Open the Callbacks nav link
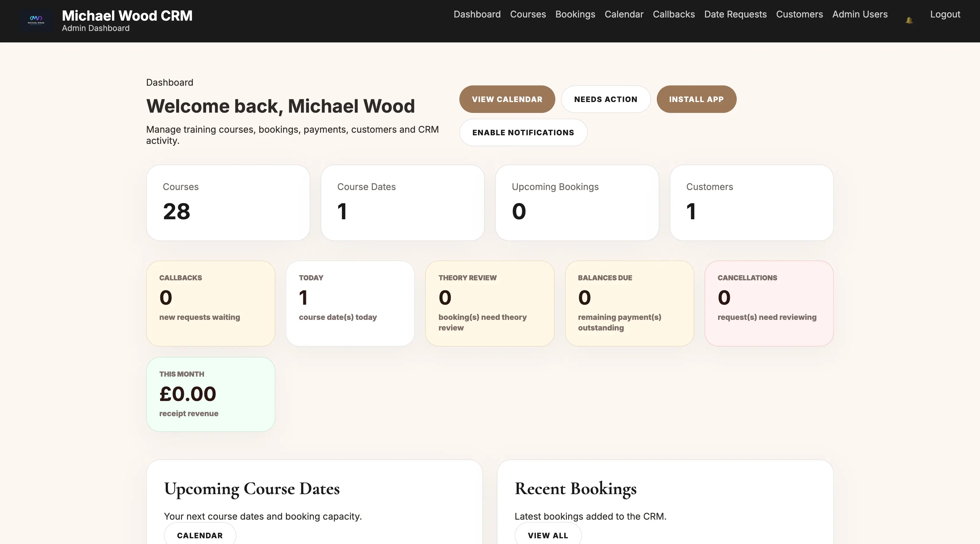This screenshot has width=980, height=544. (x=674, y=14)
